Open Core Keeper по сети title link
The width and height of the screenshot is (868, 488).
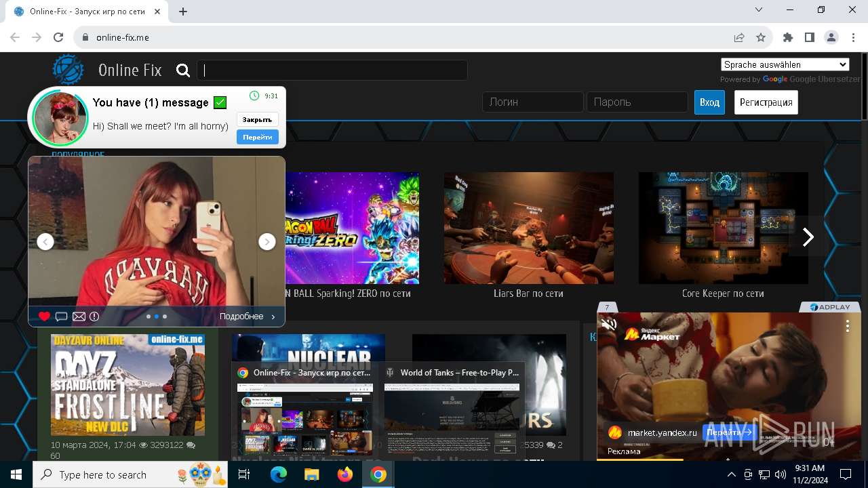[723, 293]
